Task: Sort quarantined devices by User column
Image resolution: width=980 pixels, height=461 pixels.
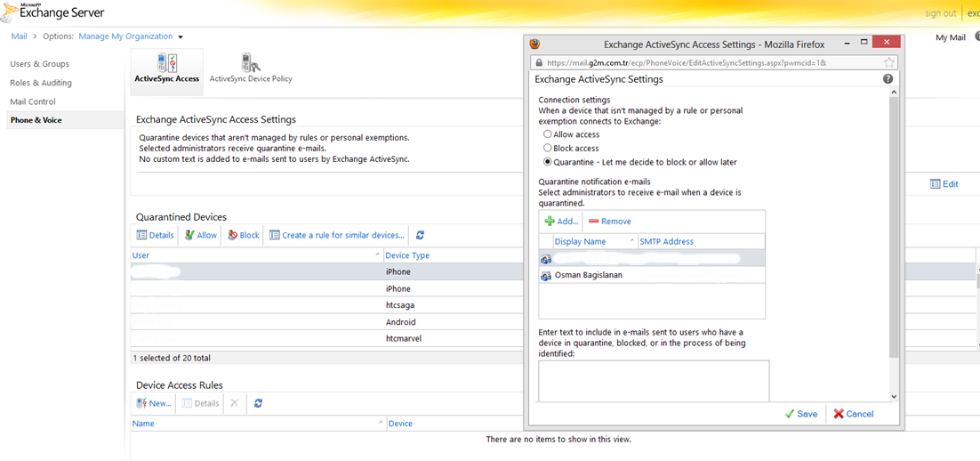Action: point(256,255)
